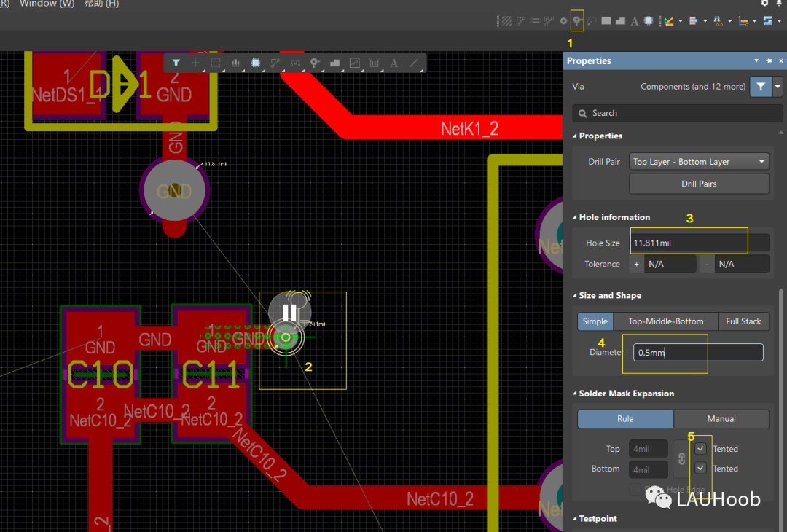Click the ruler and pencil utility icon

669,21
